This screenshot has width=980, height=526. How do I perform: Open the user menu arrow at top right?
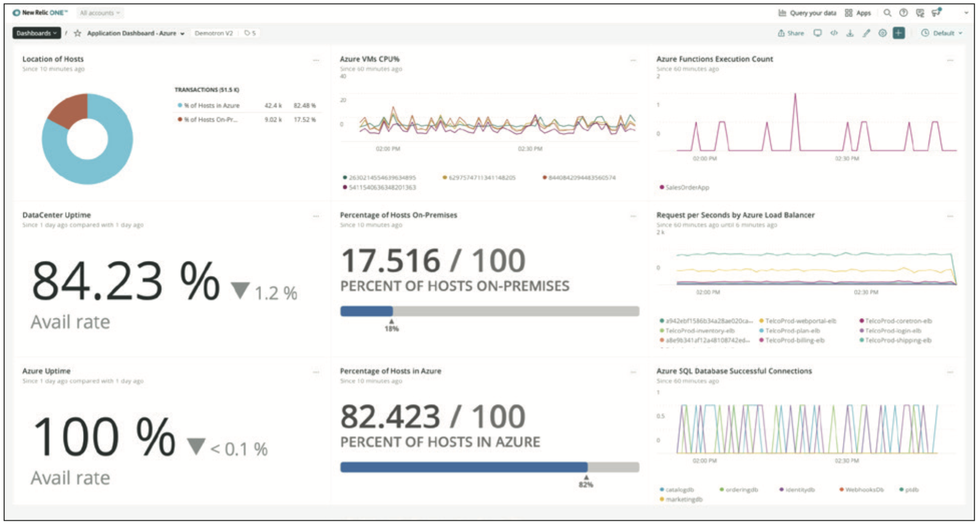pyautogui.click(x=966, y=13)
